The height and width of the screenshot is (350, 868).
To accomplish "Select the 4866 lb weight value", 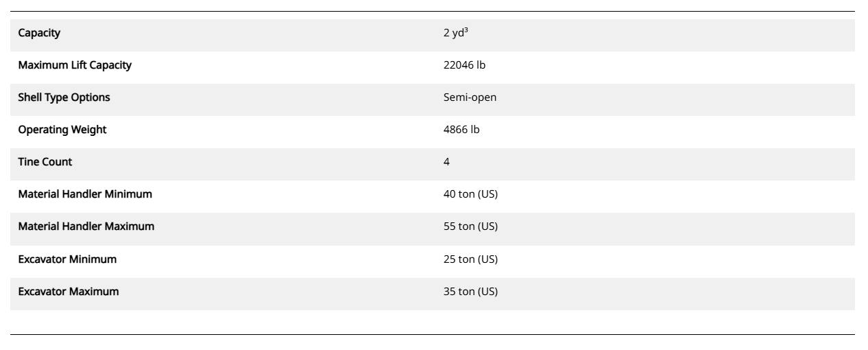I will click(461, 130).
